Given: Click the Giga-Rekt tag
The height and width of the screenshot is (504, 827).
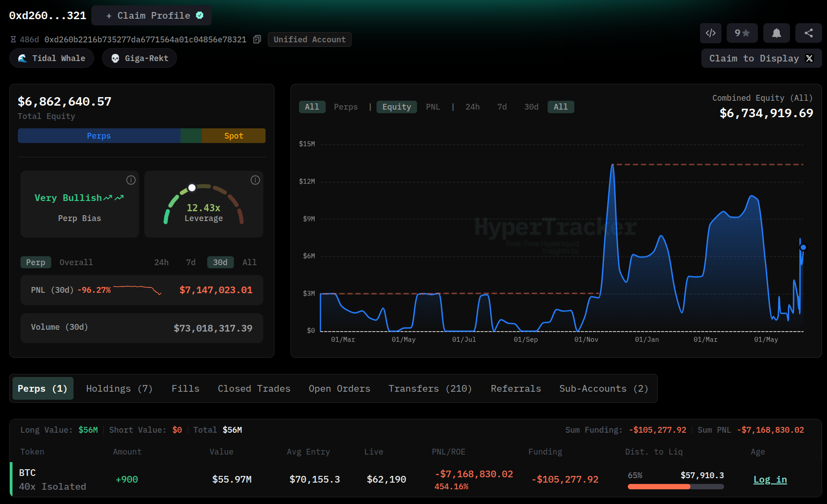Looking at the screenshot, I should click(x=139, y=58).
